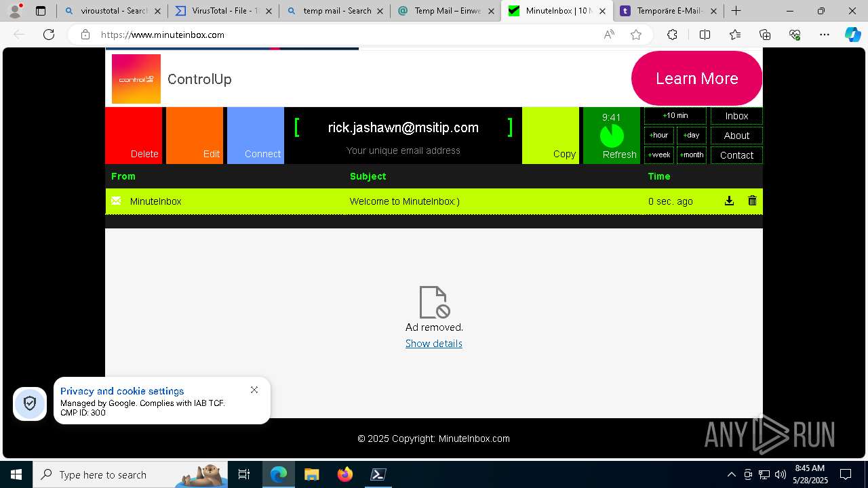Click the volume speaker tray icon

[x=780, y=474]
